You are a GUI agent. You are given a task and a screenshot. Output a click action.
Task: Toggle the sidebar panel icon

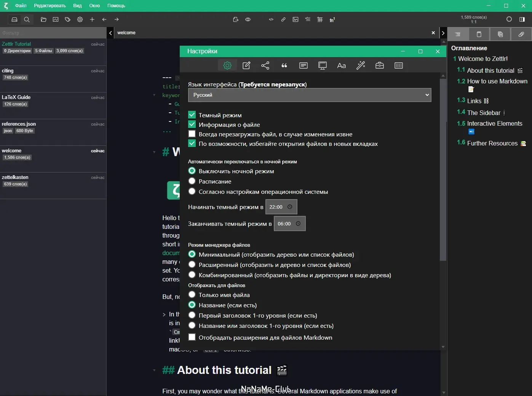[522, 19]
